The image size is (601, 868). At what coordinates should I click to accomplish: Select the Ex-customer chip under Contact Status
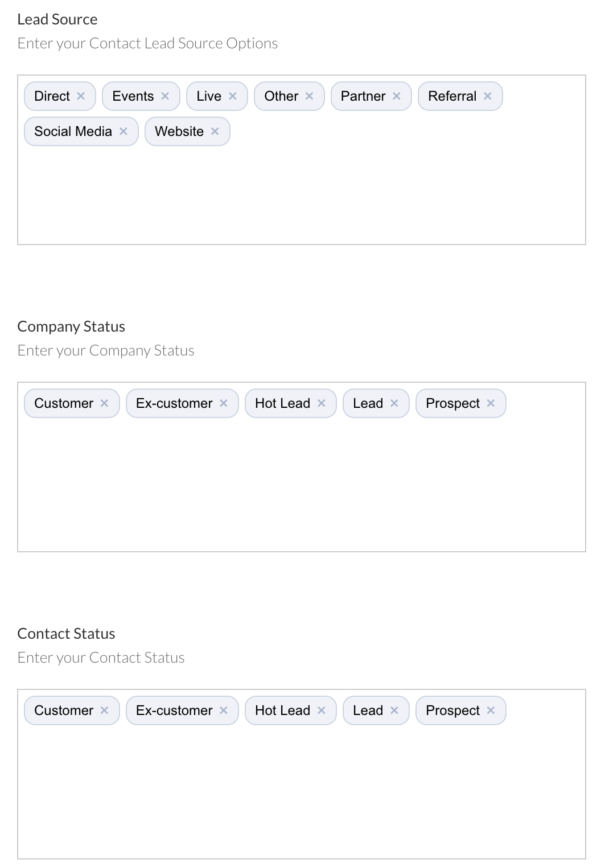tap(174, 710)
